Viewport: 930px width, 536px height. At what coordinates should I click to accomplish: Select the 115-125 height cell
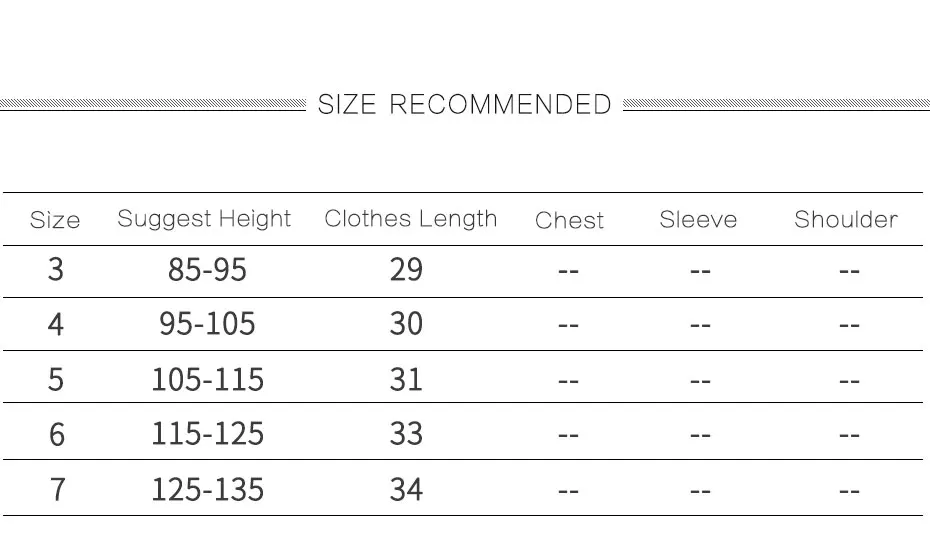coord(208,434)
